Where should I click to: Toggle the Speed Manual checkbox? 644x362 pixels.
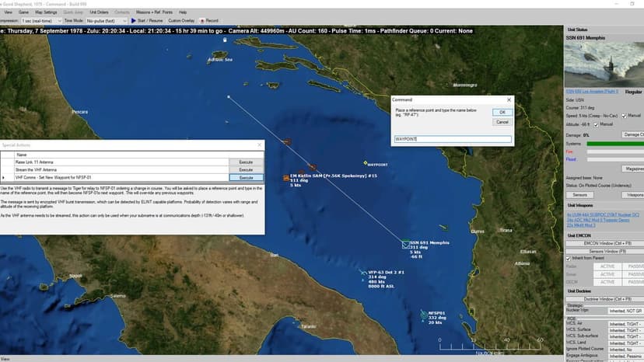624,117
